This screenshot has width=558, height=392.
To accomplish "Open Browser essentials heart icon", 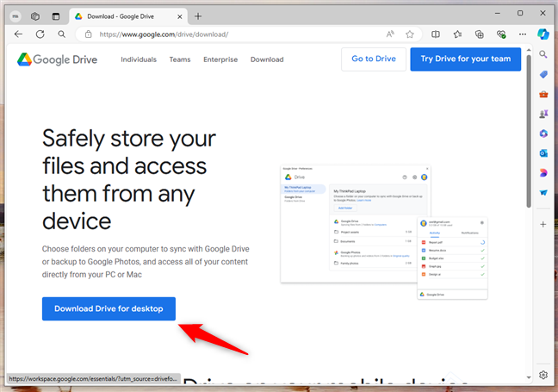I will [501, 34].
